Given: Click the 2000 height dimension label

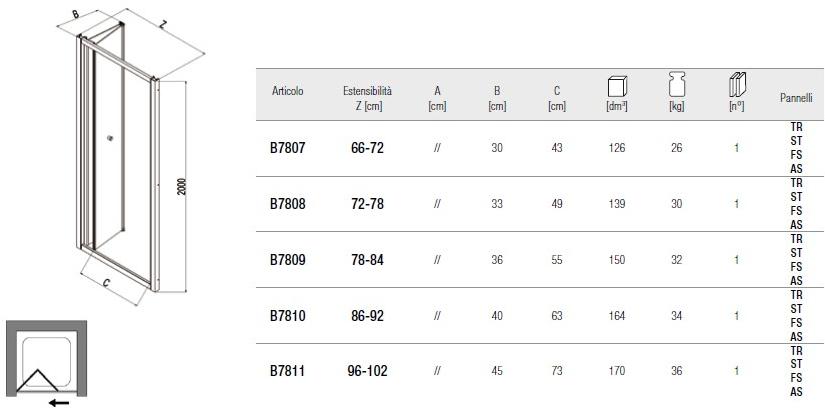Looking at the screenshot, I should pyautogui.click(x=183, y=186).
